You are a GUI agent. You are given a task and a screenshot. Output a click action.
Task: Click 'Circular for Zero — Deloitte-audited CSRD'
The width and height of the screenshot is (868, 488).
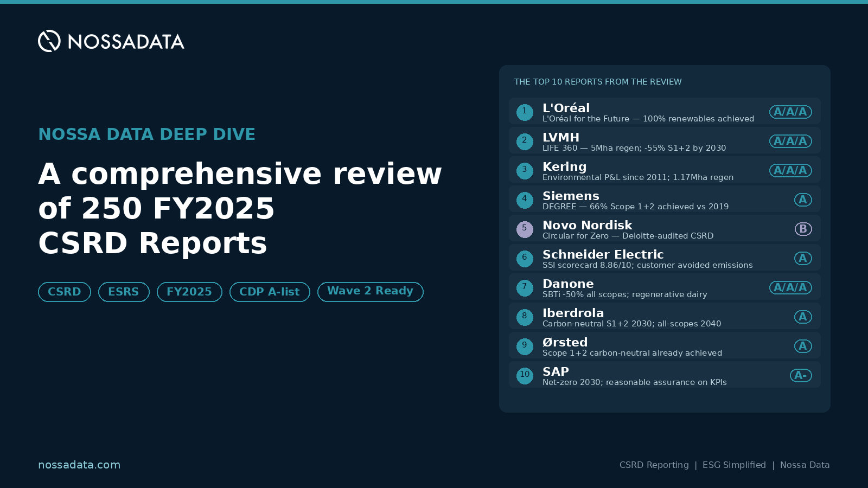click(628, 236)
